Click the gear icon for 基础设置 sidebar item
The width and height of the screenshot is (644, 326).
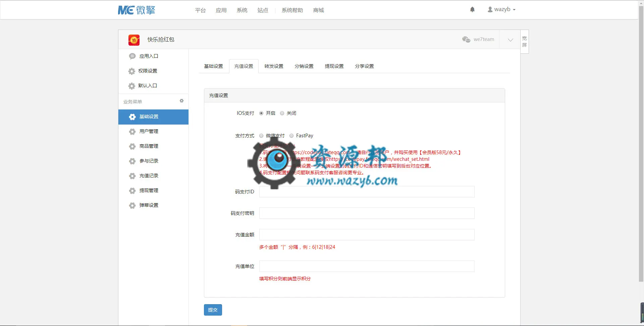[x=132, y=117]
